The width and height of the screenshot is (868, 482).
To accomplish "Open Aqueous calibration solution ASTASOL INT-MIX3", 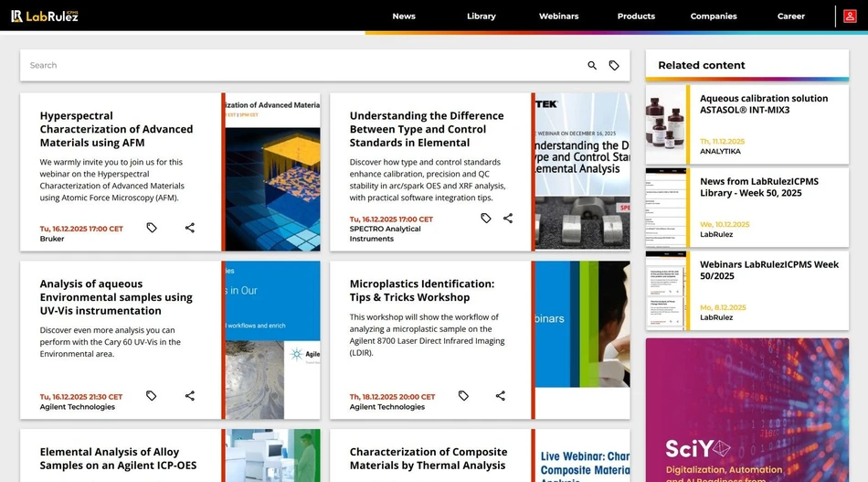I will coord(764,104).
